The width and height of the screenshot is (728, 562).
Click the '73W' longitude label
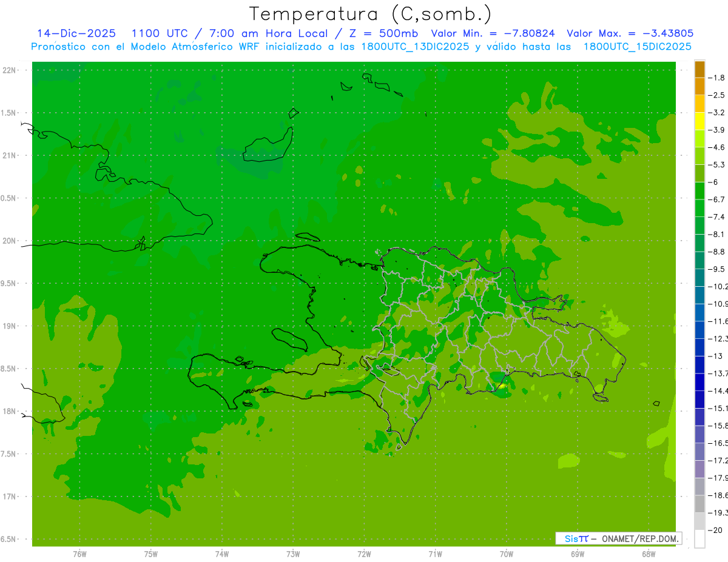[x=293, y=554]
